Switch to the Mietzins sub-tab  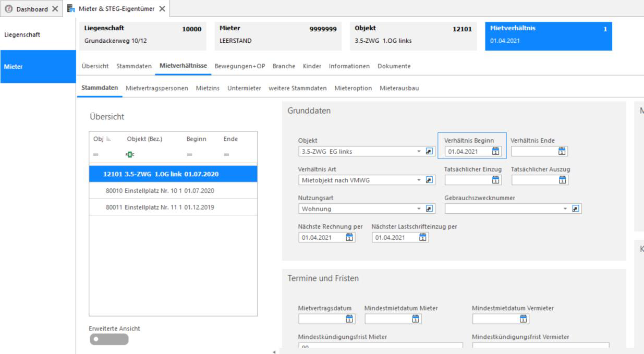[208, 88]
